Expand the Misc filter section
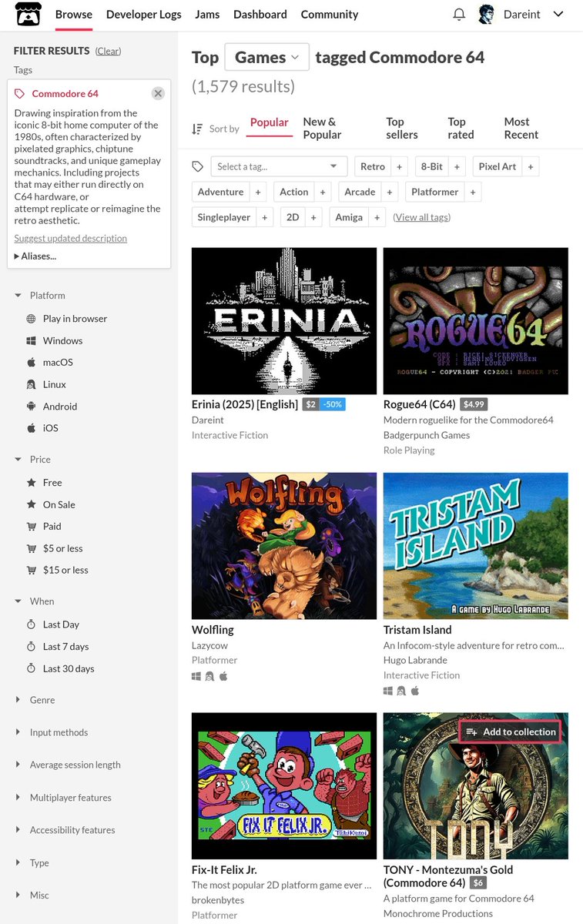 click(32, 896)
